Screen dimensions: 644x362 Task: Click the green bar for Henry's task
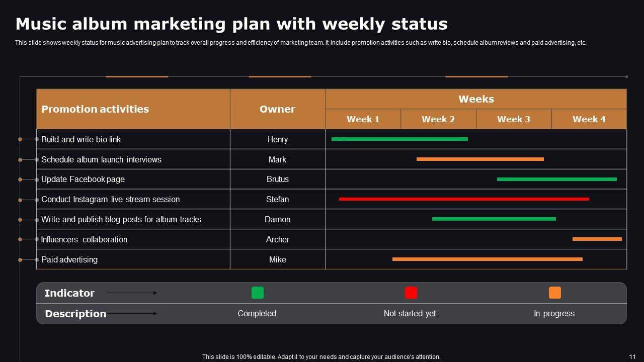click(399, 139)
